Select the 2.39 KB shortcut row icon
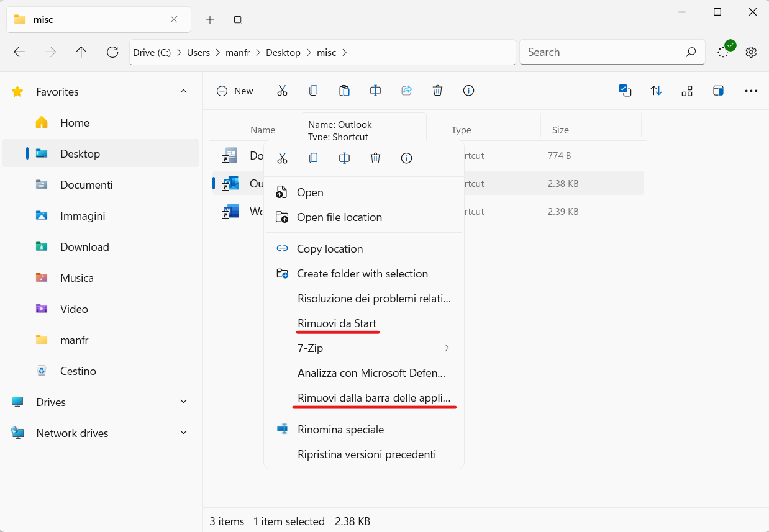The height and width of the screenshot is (532, 769). (230, 212)
